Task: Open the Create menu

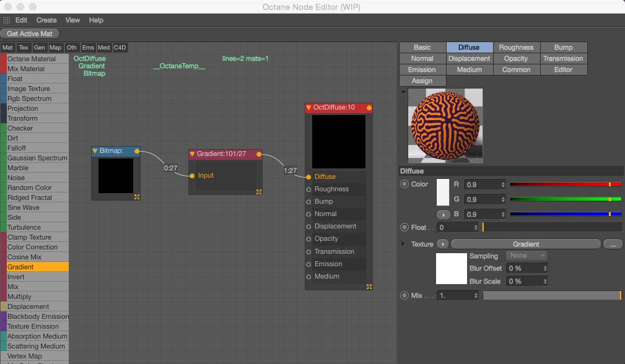Action: click(46, 20)
